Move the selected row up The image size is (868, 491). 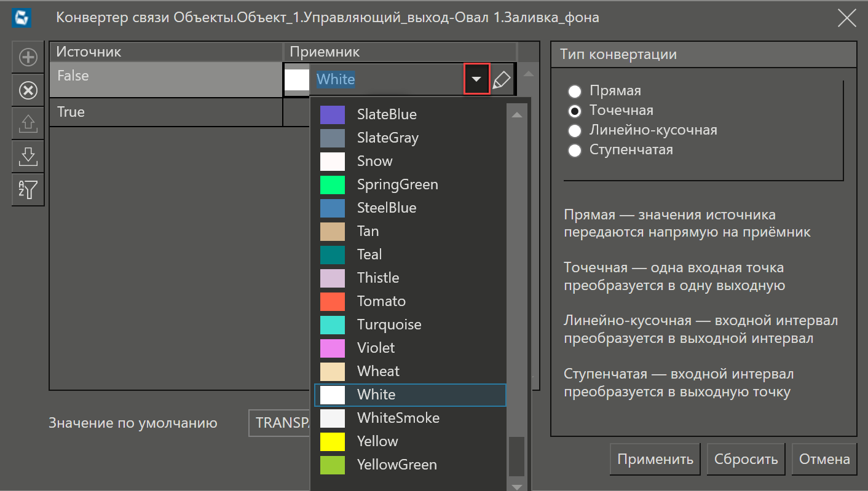tap(28, 123)
